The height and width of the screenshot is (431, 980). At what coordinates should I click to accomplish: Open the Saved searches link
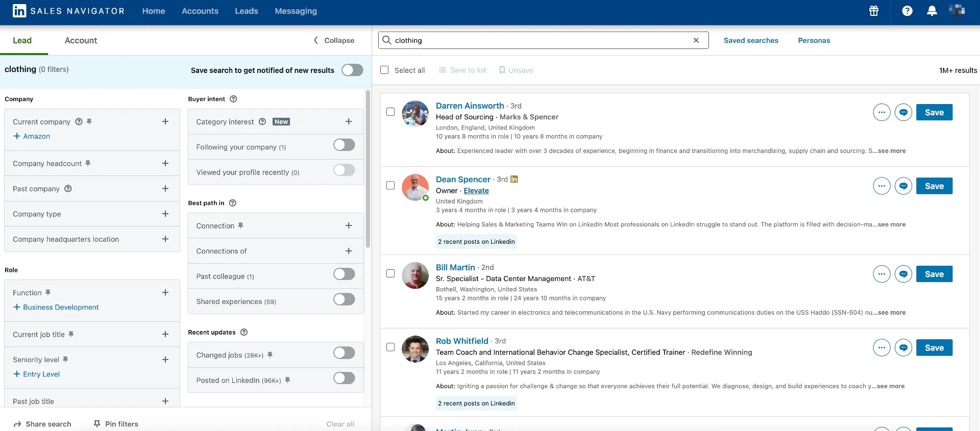751,40
